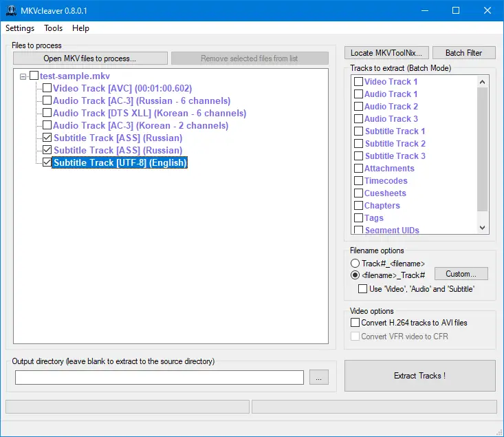The width and height of the screenshot is (504, 437).
Task: Click the batch list scroll down arrow
Action: tap(482, 228)
